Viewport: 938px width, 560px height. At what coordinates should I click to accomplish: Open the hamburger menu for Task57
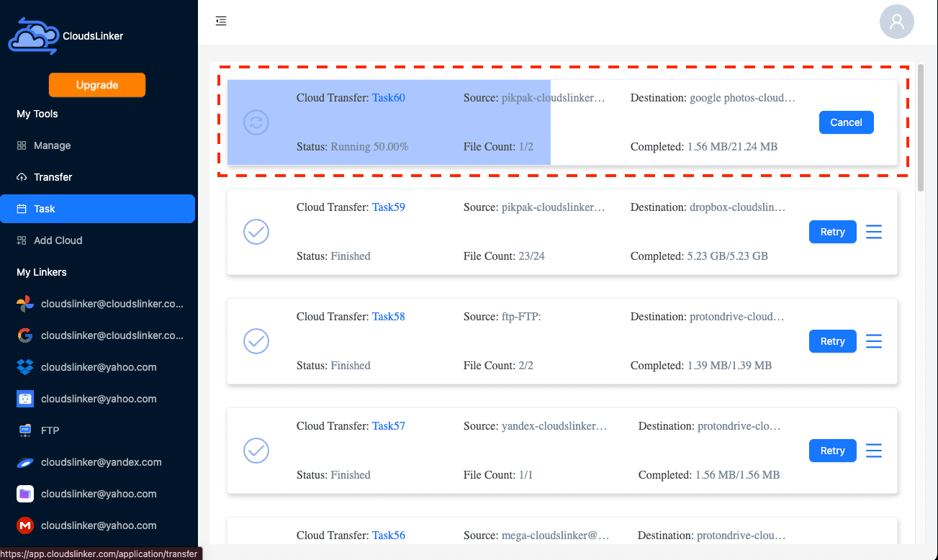(x=874, y=451)
